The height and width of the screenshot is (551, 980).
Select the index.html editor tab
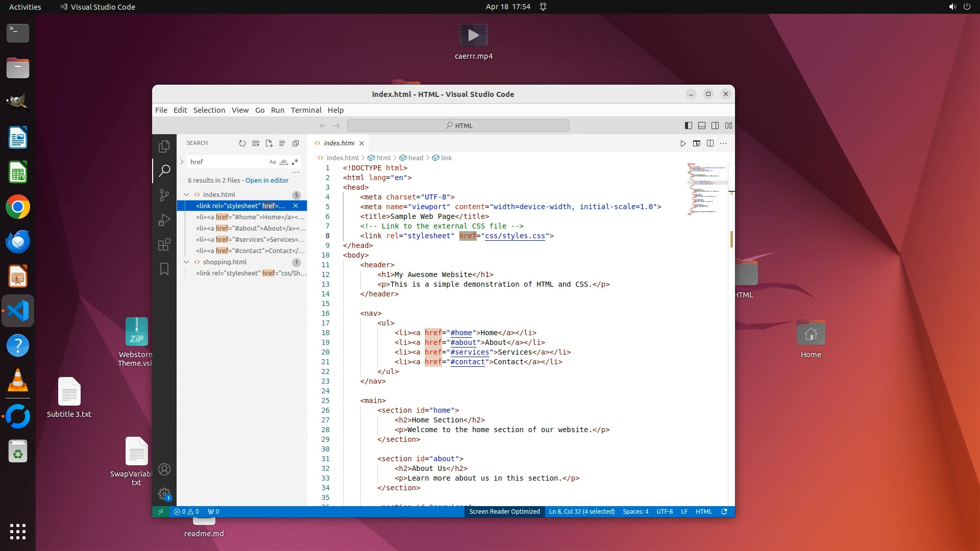[x=338, y=143]
